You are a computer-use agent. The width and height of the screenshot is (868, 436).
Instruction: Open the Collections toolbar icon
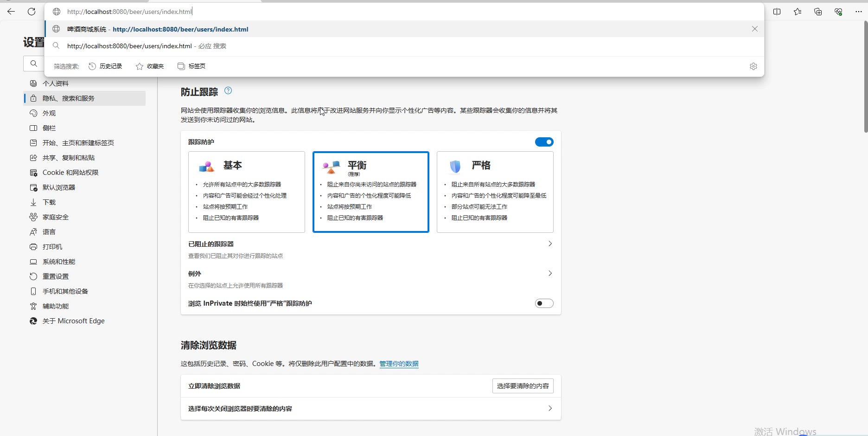pos(818,12)
